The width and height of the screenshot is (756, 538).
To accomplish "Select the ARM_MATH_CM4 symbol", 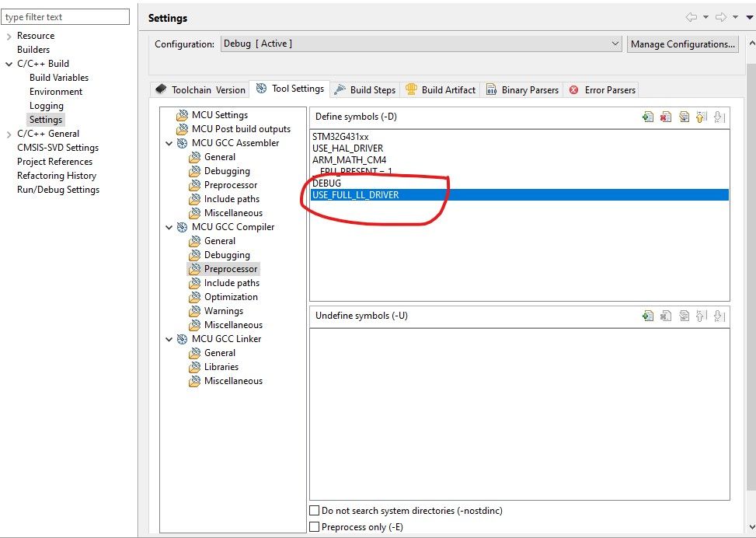I will (349, 159).
